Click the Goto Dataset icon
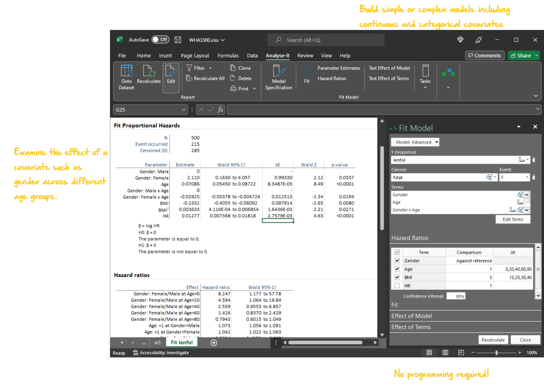This screenshot has width=544, height=392. point(126,71)
